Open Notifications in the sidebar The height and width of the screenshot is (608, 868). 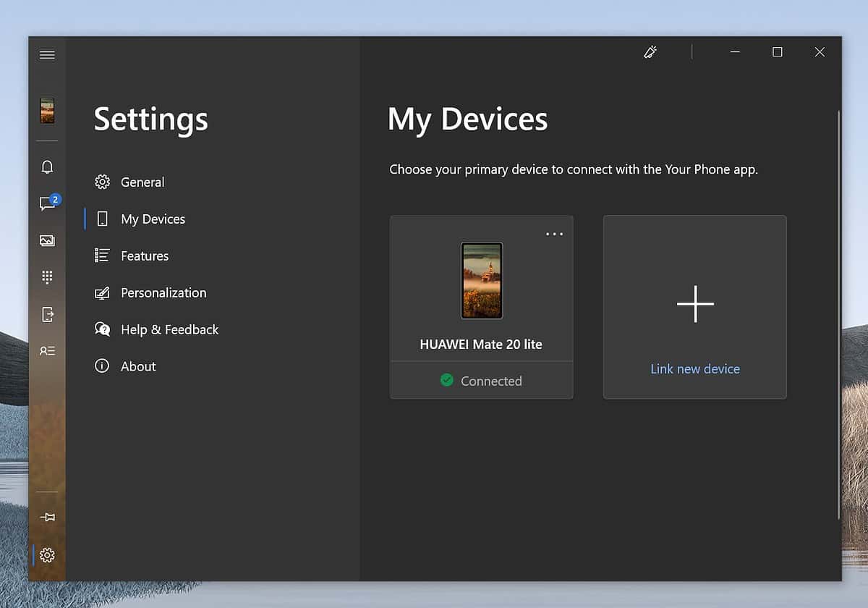(47, 167)
